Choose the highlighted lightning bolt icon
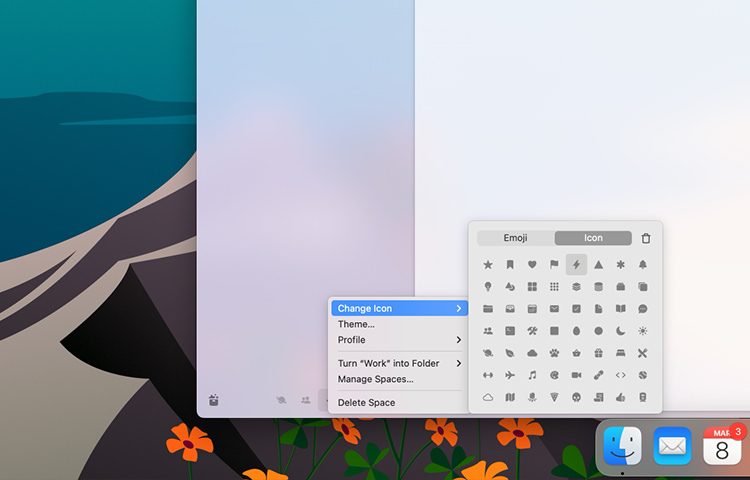750x480 pixels. [x=576, y=264]
